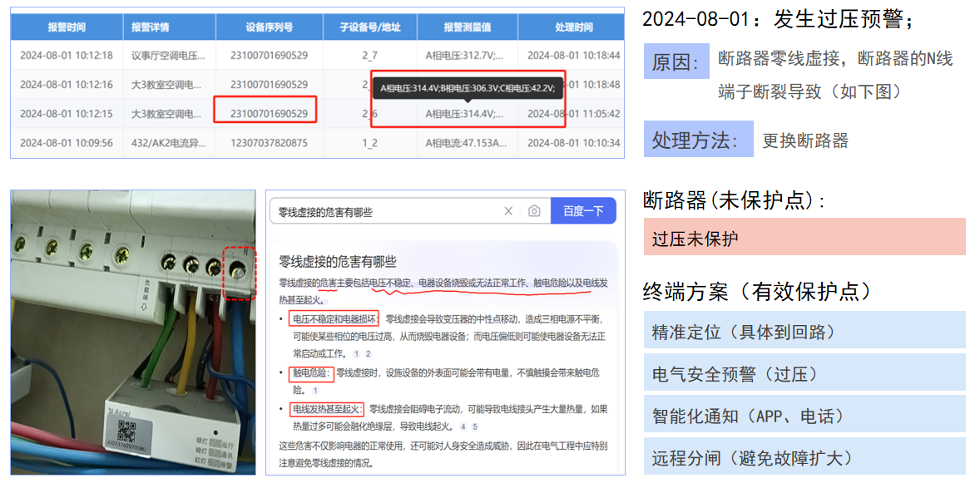Click the A相电流:47.153A… measurement cell
Image resolution: width=980 pixels, height=483 pixels.
pyautogui.click(x=467, y=143)
